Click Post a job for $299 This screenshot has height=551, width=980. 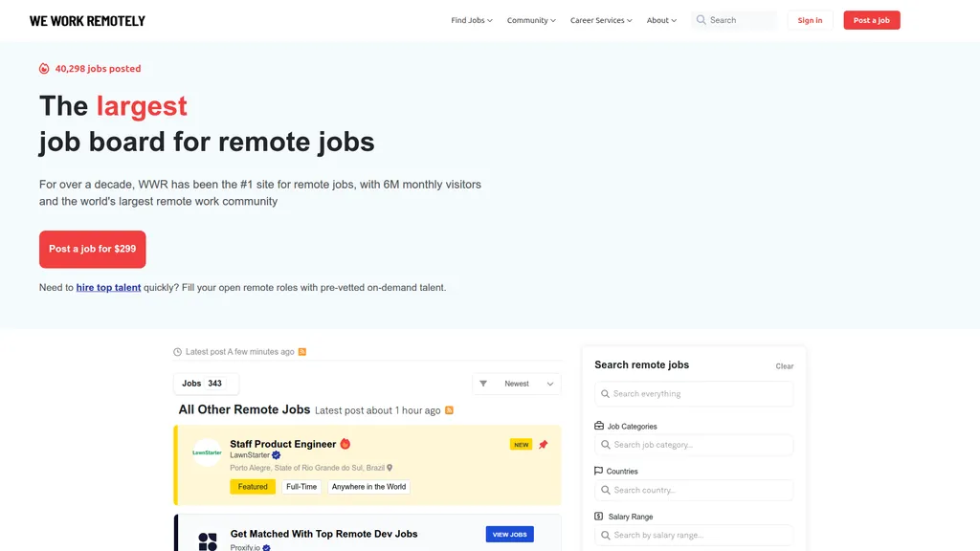coord(93,250)
